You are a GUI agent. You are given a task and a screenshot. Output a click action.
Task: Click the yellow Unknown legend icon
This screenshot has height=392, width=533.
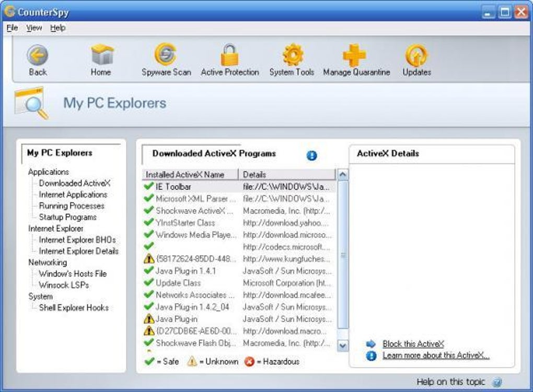coord(192,361)
